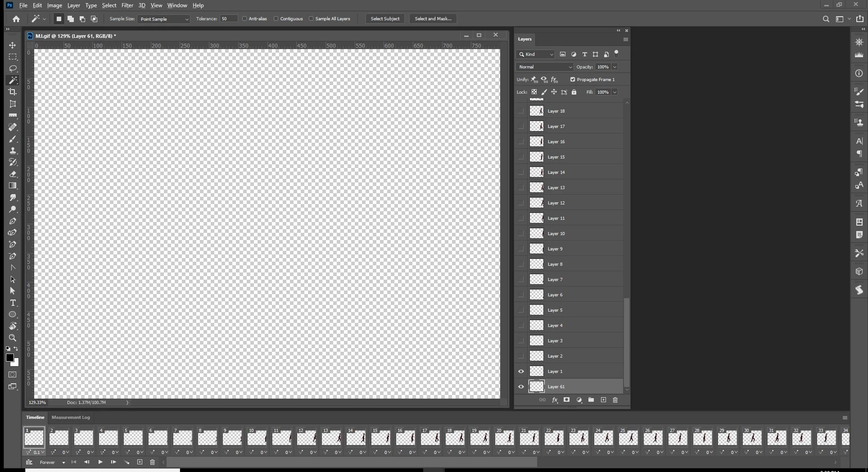Enable the Contiguous checkbox
Screen dimensions: 868x472
[276, 19]
